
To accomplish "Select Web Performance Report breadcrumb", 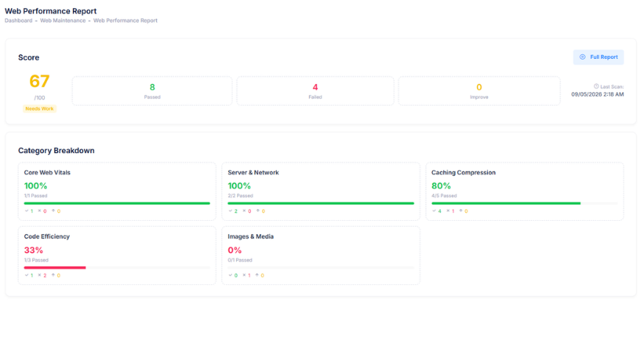I will tap(125, 21).
